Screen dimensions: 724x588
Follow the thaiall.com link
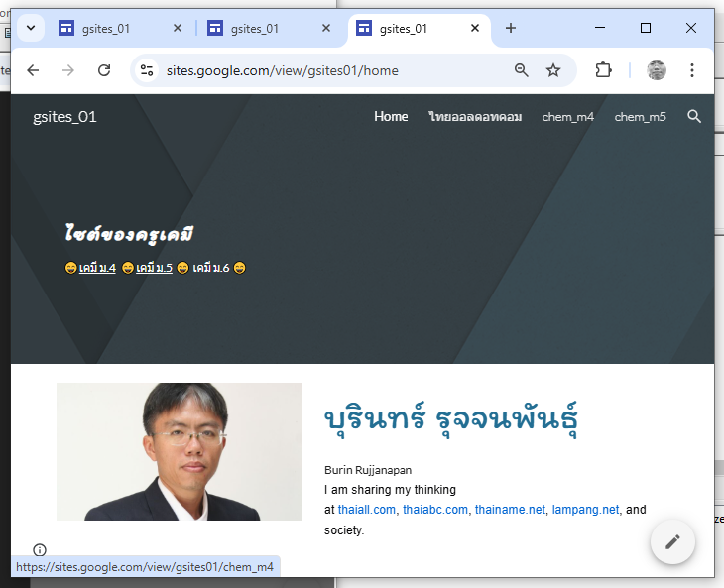[367, 510]
